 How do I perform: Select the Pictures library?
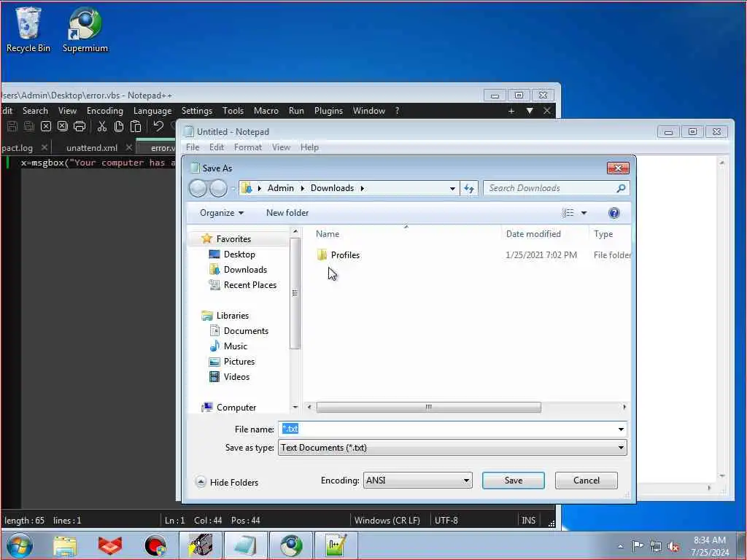232,362
